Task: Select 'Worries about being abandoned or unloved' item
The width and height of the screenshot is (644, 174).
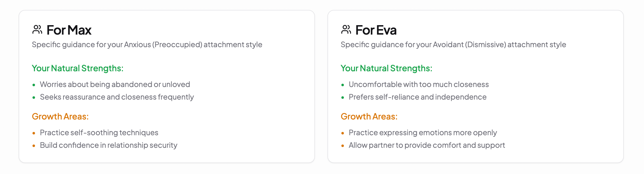Action: (x=115, y=84)
